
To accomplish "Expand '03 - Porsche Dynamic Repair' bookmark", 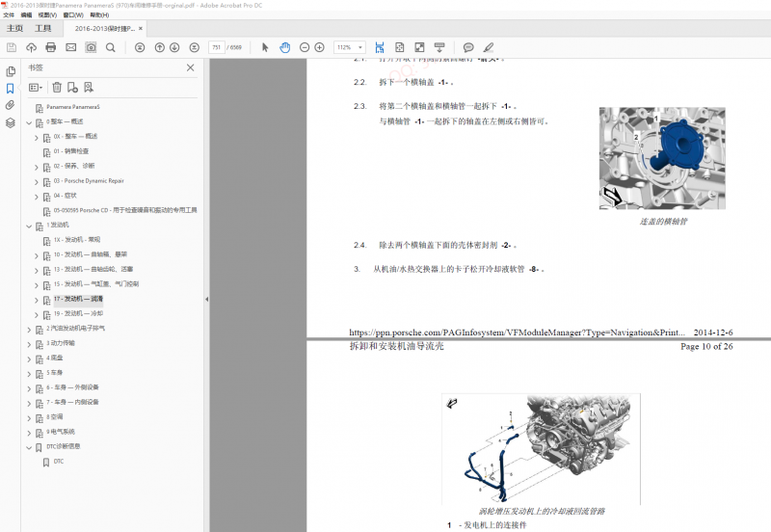I will (x=36, y=182).
